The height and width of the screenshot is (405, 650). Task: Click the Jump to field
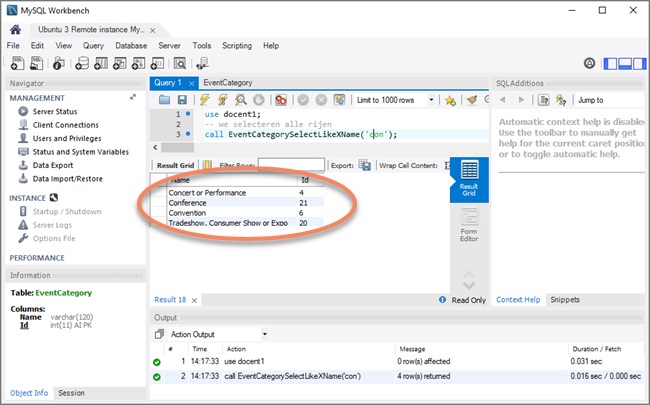pyautogui.click(x=611, y=100)
